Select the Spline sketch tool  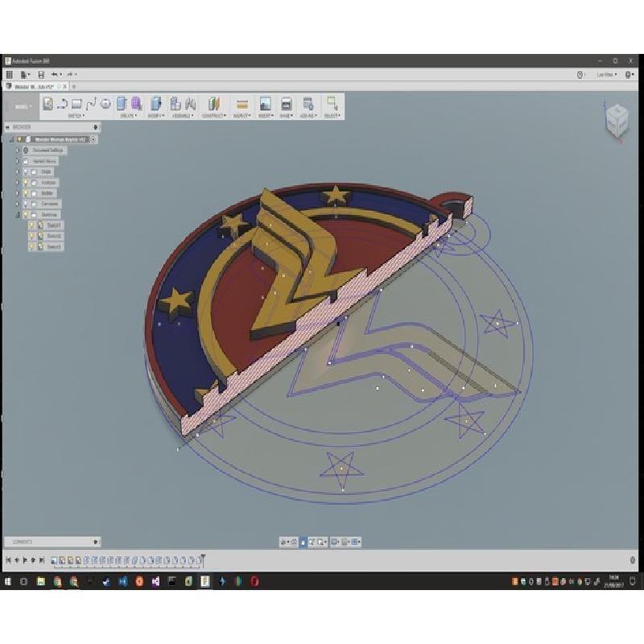91,104
